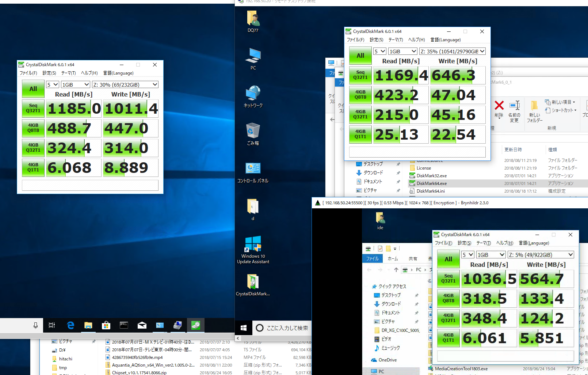The image size is (588, 375).
Task: Open 設定(S) menu in left CrystalDiskMark window
Action: 49,73
